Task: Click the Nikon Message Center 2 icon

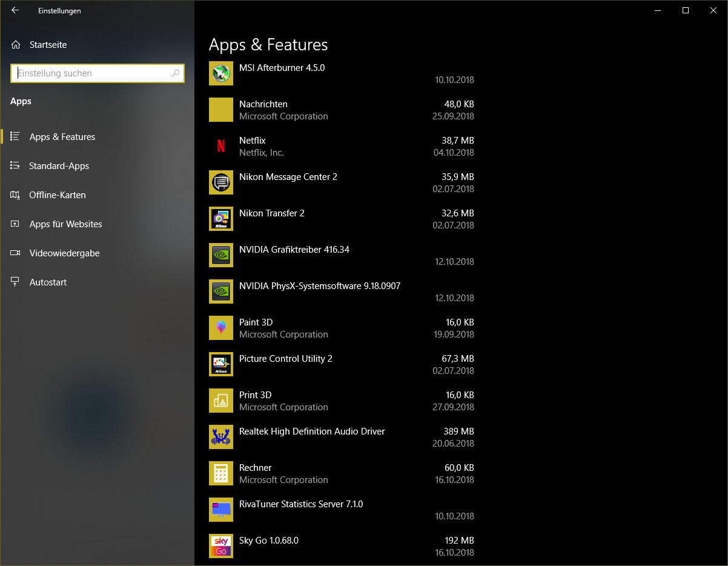Action: [x=221, y=182]
